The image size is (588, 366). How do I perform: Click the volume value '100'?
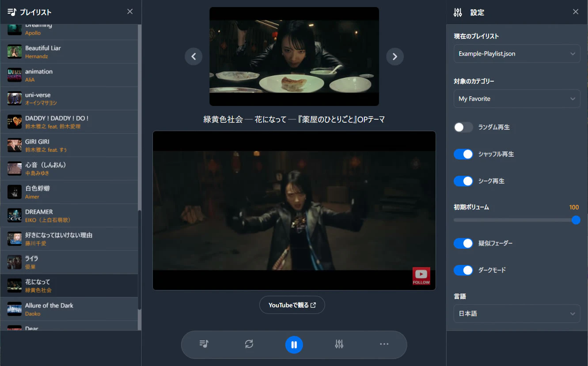click(x=574, y=207)
